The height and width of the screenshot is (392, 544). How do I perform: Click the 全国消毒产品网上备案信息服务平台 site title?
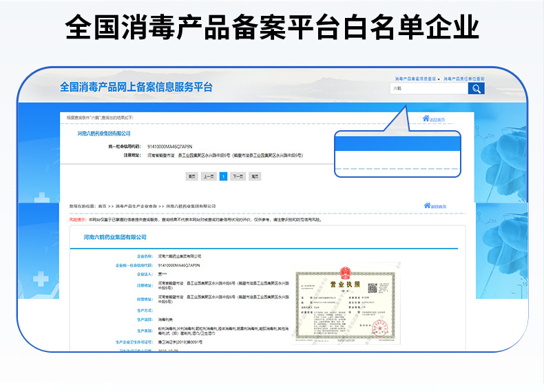136,87
